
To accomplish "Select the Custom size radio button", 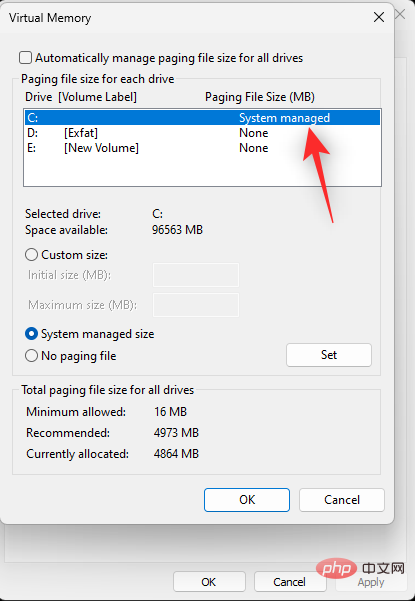I will point(31,255).
